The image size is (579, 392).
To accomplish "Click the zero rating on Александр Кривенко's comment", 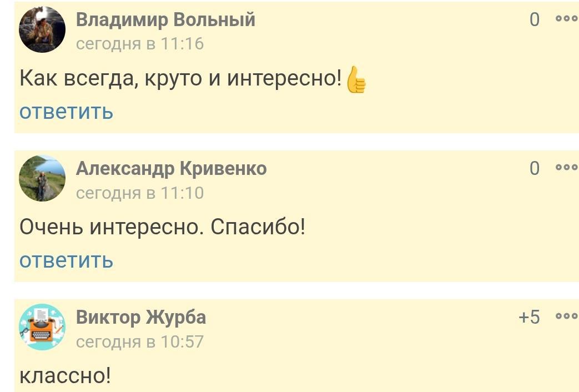I will (x=534, y=168).
